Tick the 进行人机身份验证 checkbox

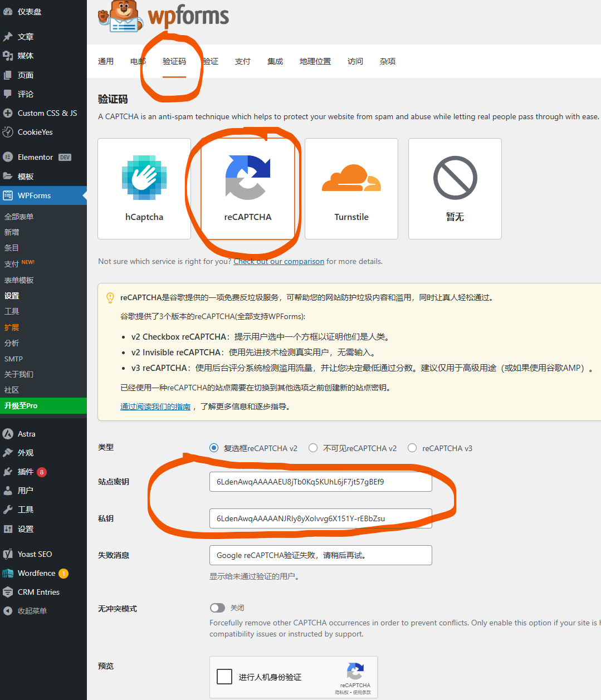224,677
